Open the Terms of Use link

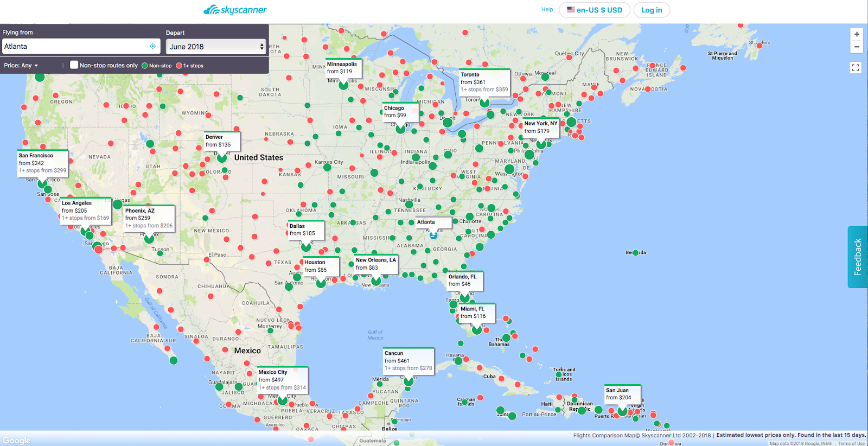pyautogui.click(x=851, y=443)
